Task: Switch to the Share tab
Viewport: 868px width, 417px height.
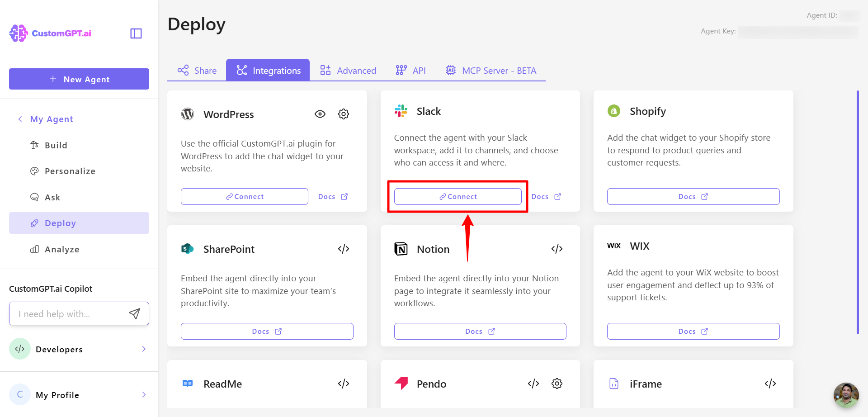Action: click(197, 71)
